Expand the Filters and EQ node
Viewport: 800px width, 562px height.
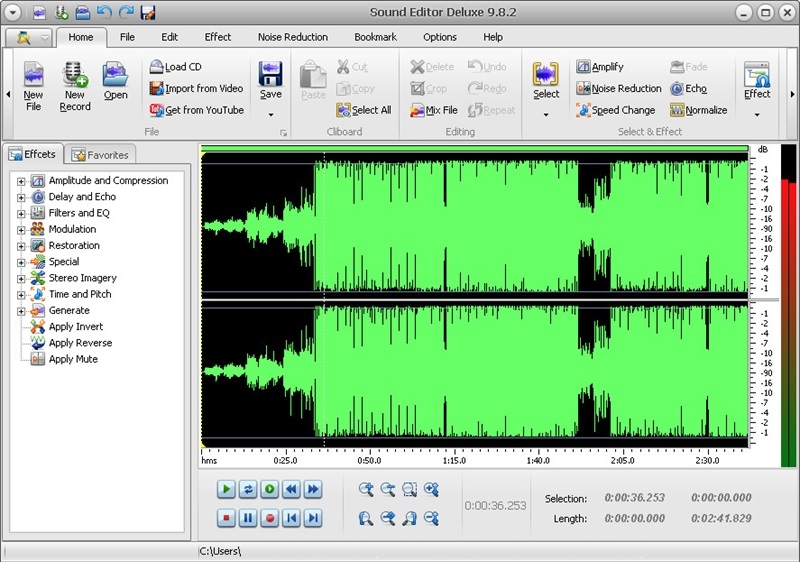21,214
